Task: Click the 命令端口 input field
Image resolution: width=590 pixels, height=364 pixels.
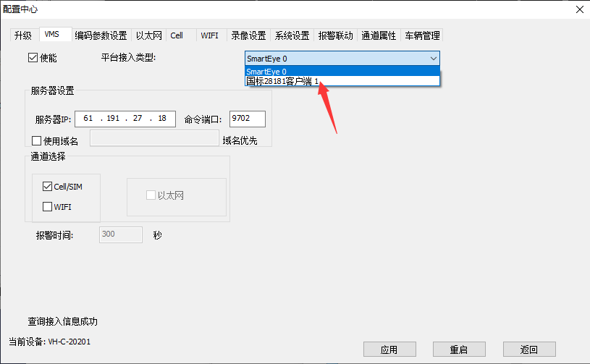Action: [x=247, y=119]
